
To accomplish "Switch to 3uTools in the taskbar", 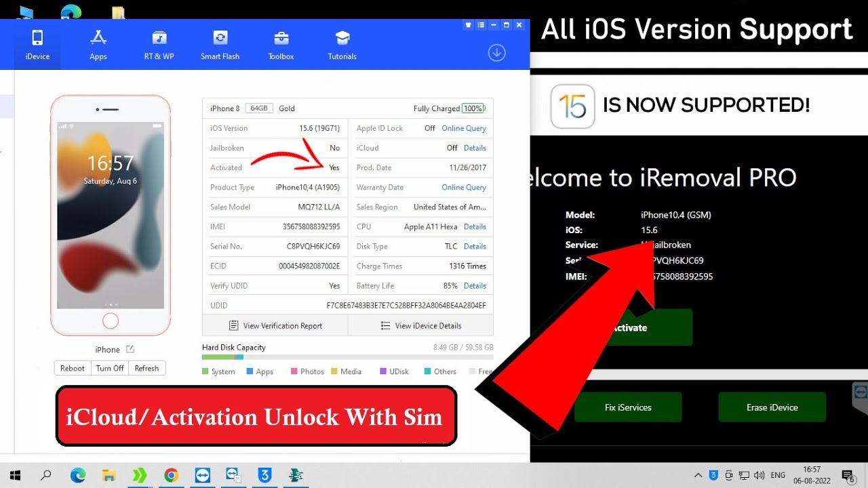I will pos(264,475).
